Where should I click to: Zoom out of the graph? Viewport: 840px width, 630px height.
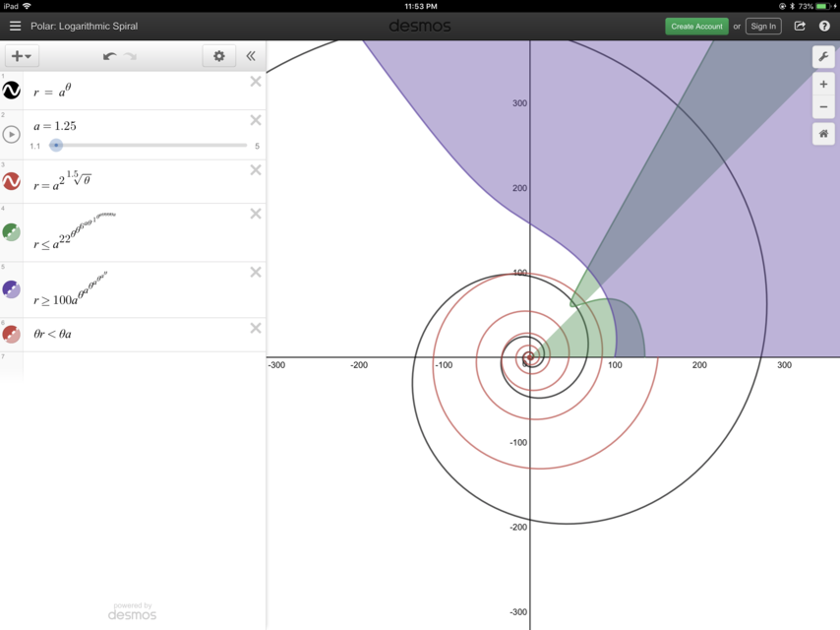pyautogui.click(x=823, y=107)
